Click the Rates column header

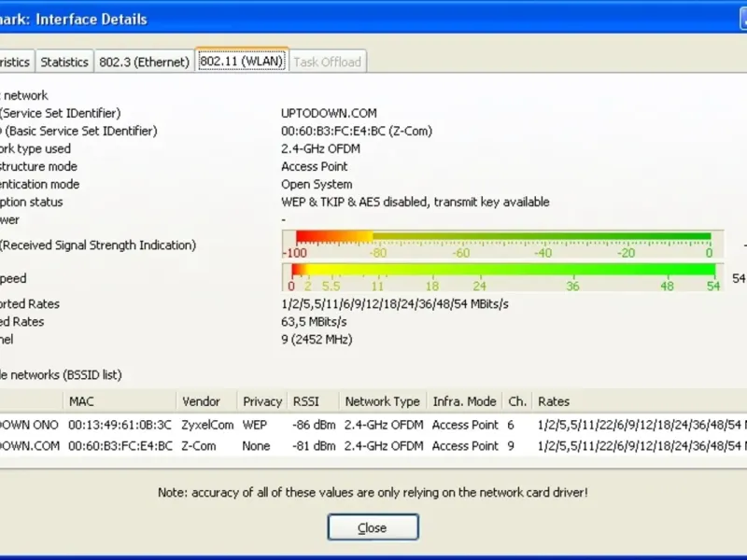coord(640,401)
